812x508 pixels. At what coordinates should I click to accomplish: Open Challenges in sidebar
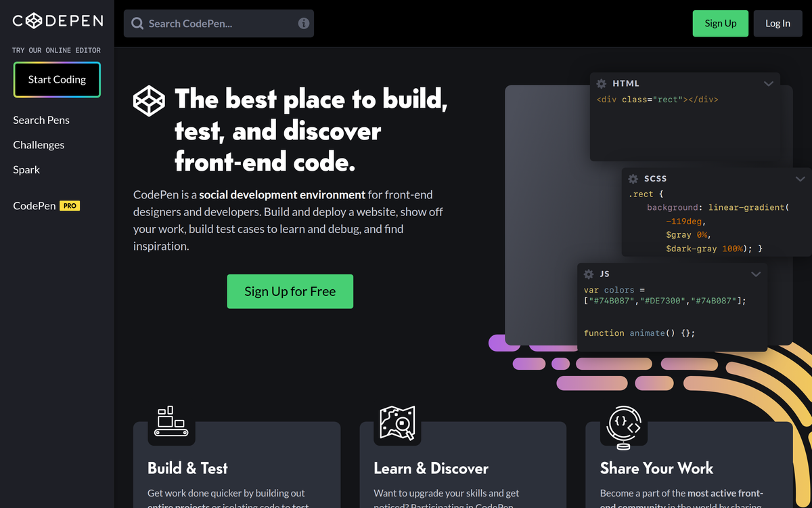coord(39,145)
